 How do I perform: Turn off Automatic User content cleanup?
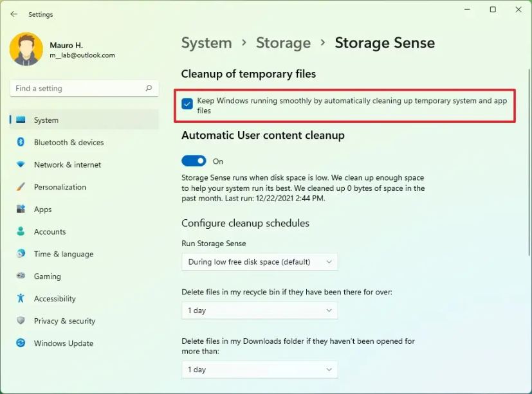[194, 160]
